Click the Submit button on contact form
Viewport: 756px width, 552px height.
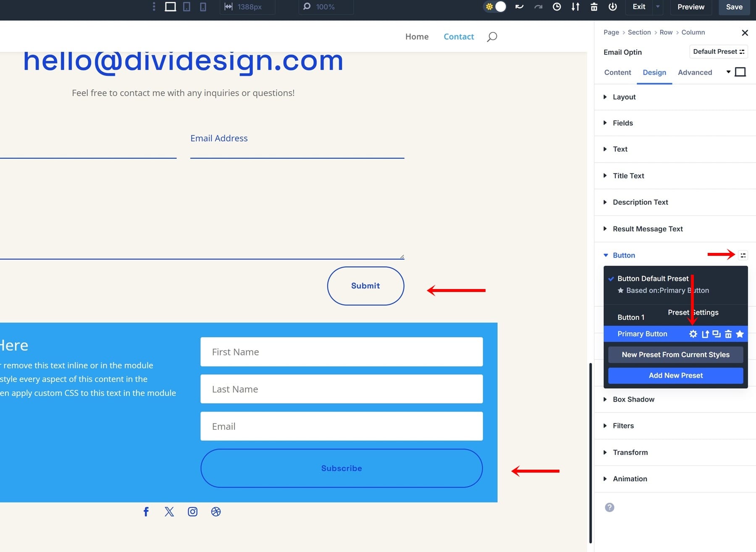(365, 286)
